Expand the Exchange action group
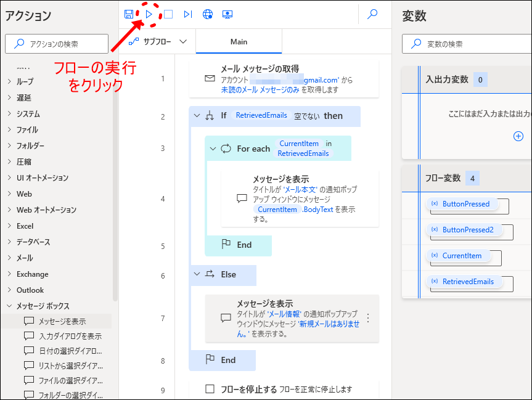This screenshot has height=400, width=532. (x=9, y=274)
